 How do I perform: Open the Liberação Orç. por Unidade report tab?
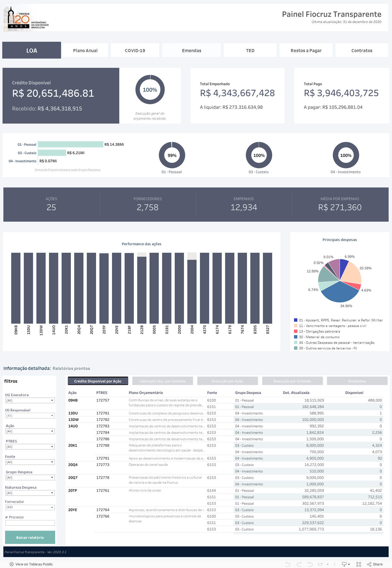click(x=163, y=381)
